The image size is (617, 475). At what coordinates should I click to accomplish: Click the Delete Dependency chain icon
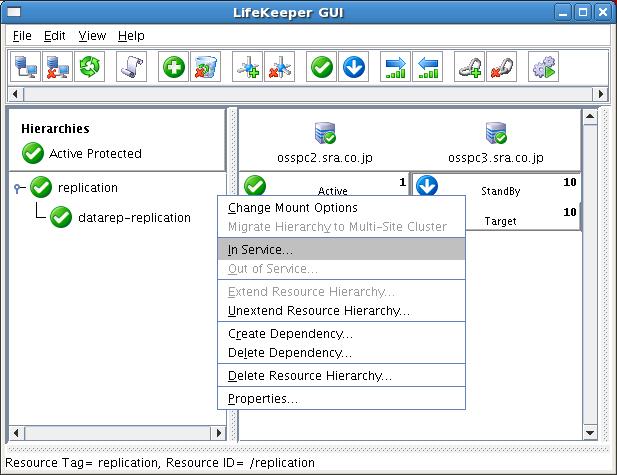502,67
